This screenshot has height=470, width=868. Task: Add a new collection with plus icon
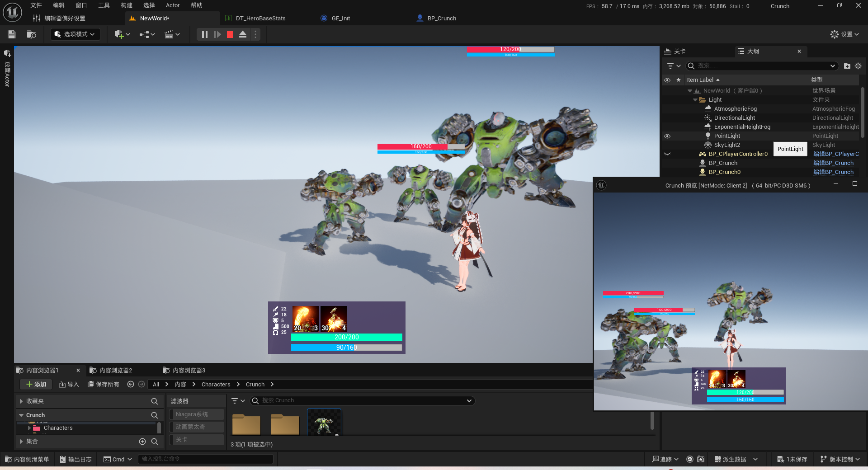(x=142, y=442)
